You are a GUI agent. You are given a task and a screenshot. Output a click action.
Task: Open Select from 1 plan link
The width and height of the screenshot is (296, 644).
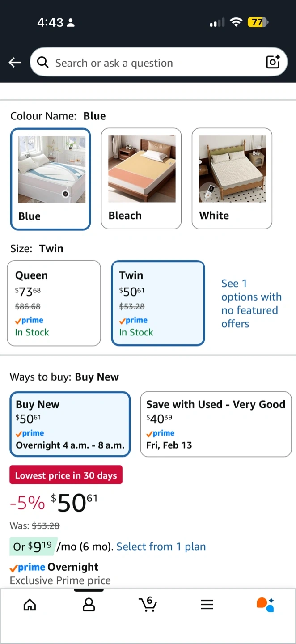click(161, 547)
